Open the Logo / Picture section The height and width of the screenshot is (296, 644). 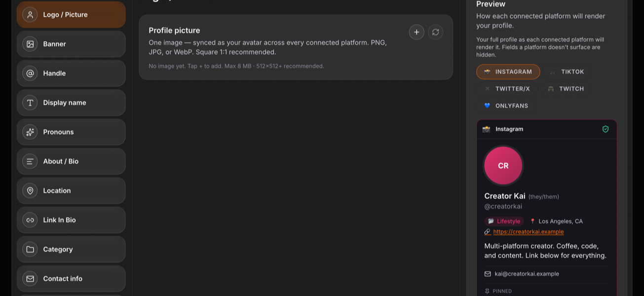click(x=71, y=15)
